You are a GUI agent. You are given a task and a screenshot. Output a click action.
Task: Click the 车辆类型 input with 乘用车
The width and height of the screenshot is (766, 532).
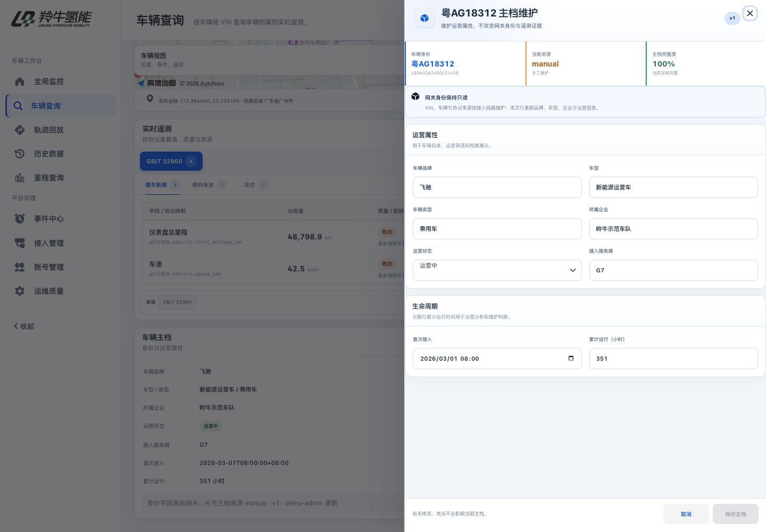(497, 229)
